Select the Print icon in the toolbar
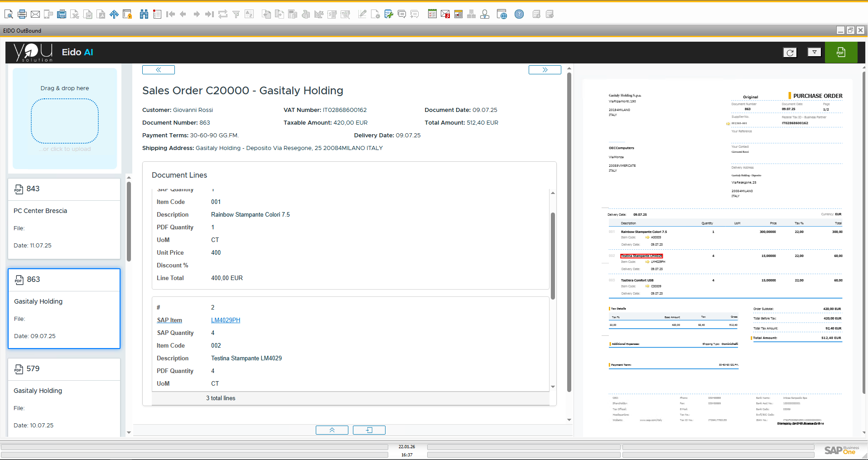This screenshot has width=868, height=460. click(x=22, y=14)
